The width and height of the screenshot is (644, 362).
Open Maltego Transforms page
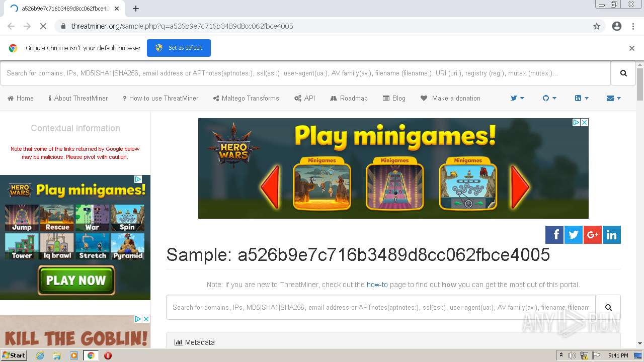coord(246,98)
